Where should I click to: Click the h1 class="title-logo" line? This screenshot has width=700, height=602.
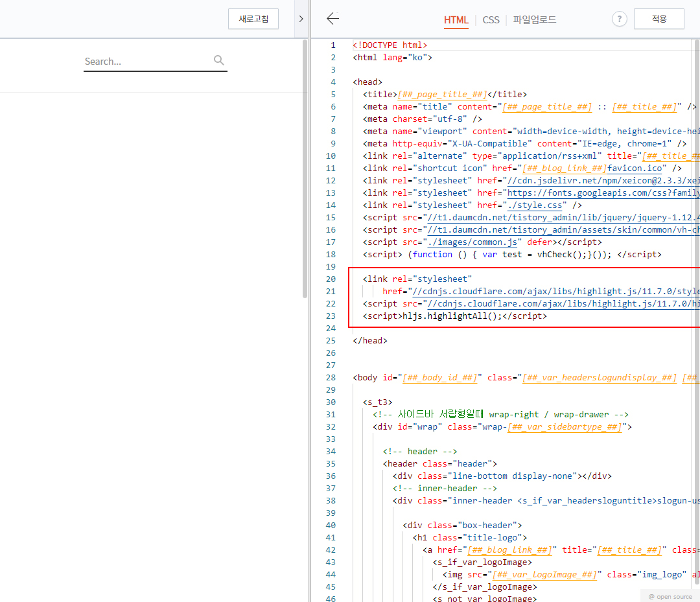(x=470, y=538)
